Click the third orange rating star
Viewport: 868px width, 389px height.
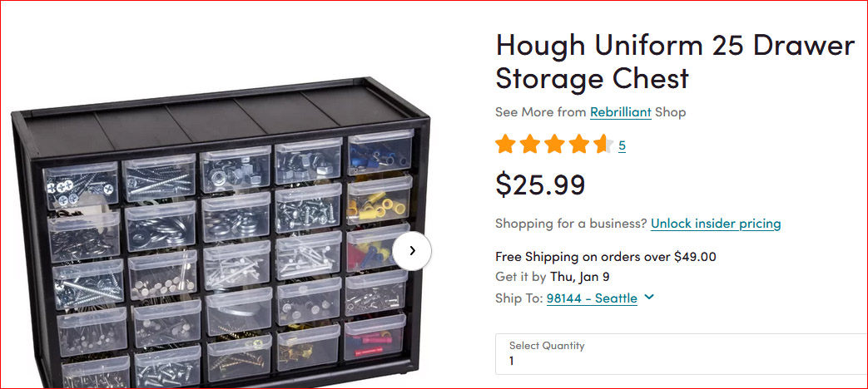pos(554,145)
